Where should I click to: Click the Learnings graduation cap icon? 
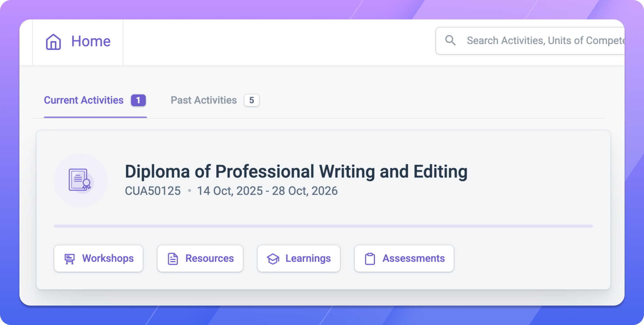[x=273, y=259]
